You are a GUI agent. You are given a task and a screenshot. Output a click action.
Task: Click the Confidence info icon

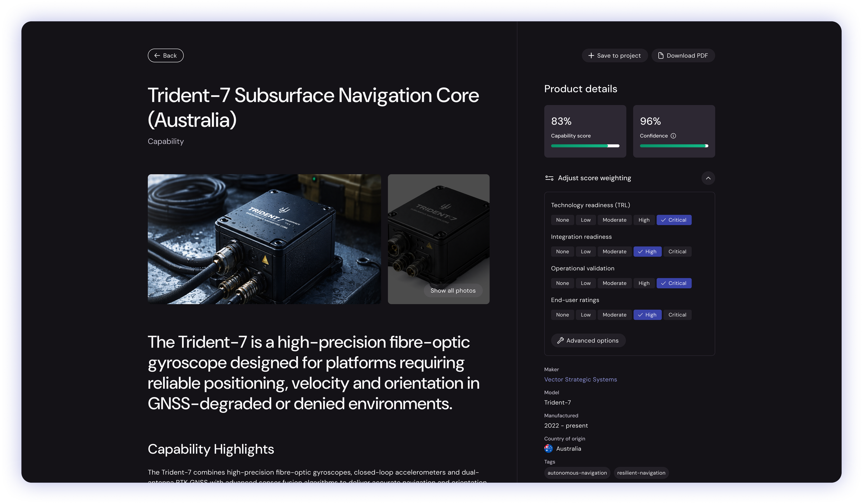tap(673, 136)
